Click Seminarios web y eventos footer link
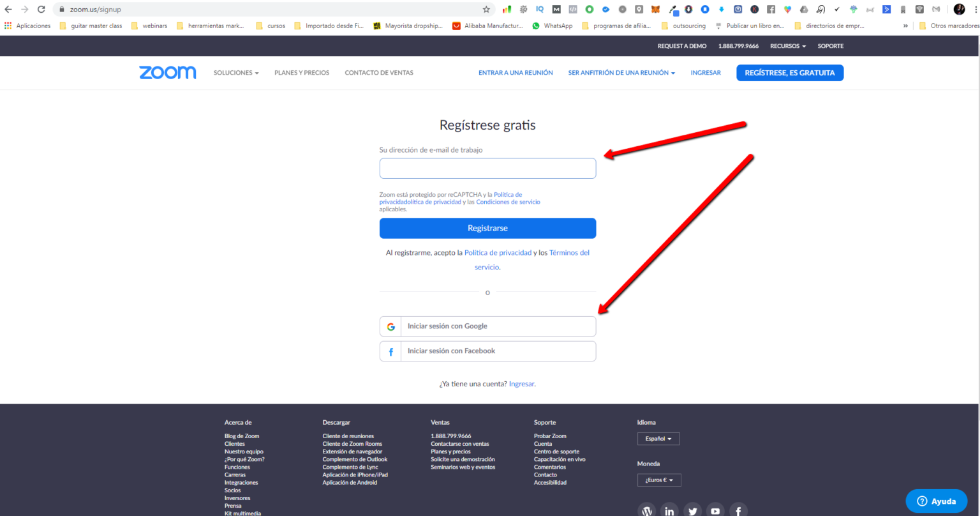The image size is (980, 516). coord(463,467)
